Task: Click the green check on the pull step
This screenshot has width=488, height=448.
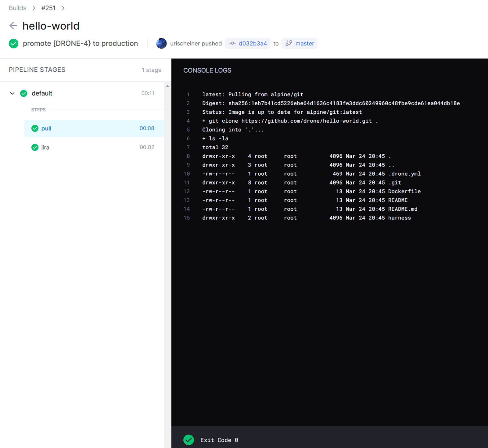Action: click(35, 128)
